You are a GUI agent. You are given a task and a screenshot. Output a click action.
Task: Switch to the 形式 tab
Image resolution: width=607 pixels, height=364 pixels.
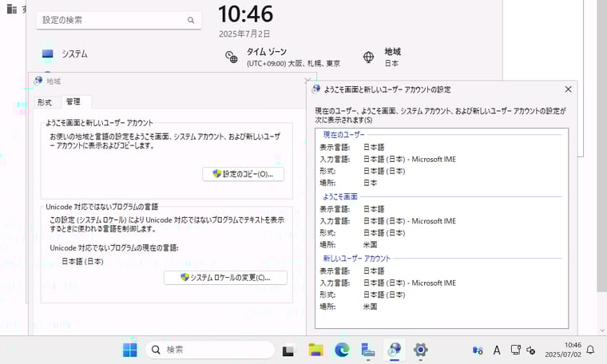45,102
